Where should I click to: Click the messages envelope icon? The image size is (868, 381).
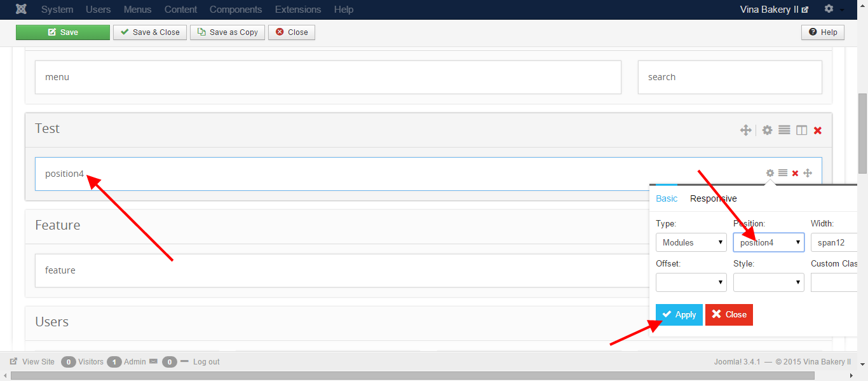pos(153,361)
